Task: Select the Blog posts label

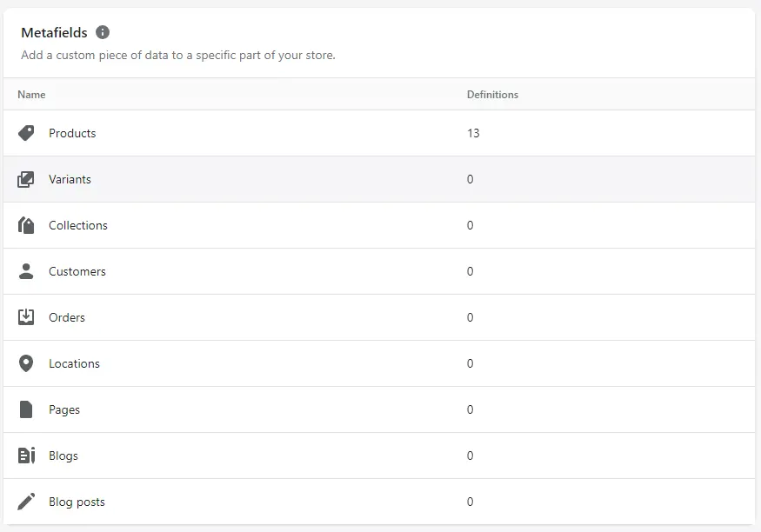Action: pyautogui.click(x=77, y=502)
